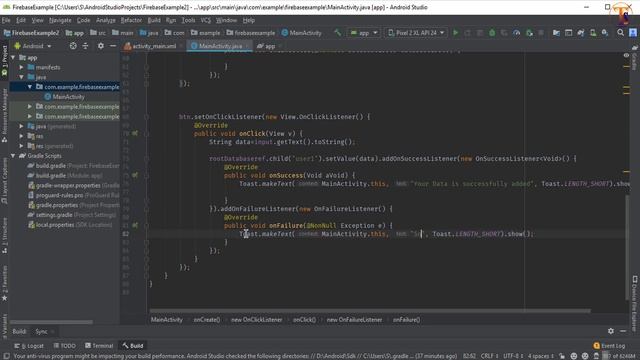Click the Stop icon in the toolbar

click(541, 33)
